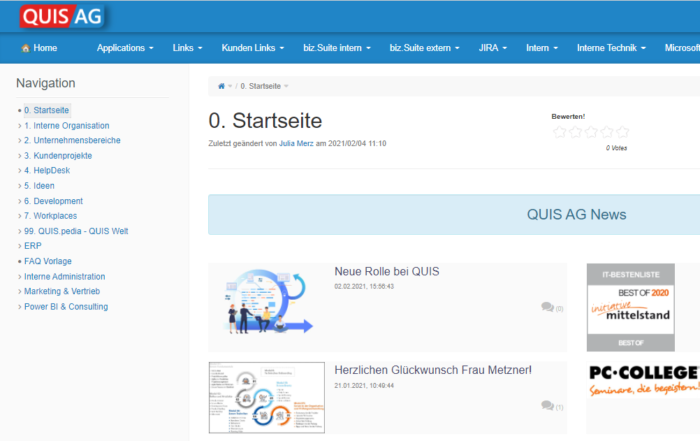This screenshot has width=700, height=441.
Task: Open 2. Unternehmensbereiche in Navigation
Action: tap(72, 140)
